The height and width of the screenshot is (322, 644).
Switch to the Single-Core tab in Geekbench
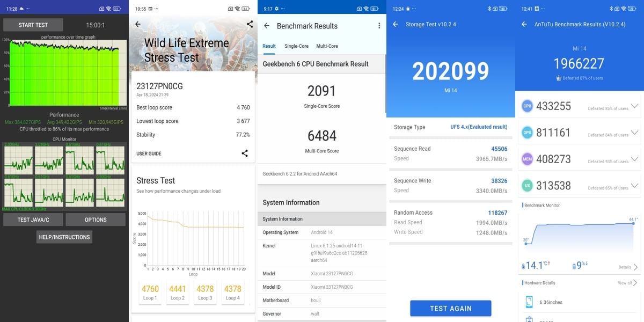click(x=296, y=46)
